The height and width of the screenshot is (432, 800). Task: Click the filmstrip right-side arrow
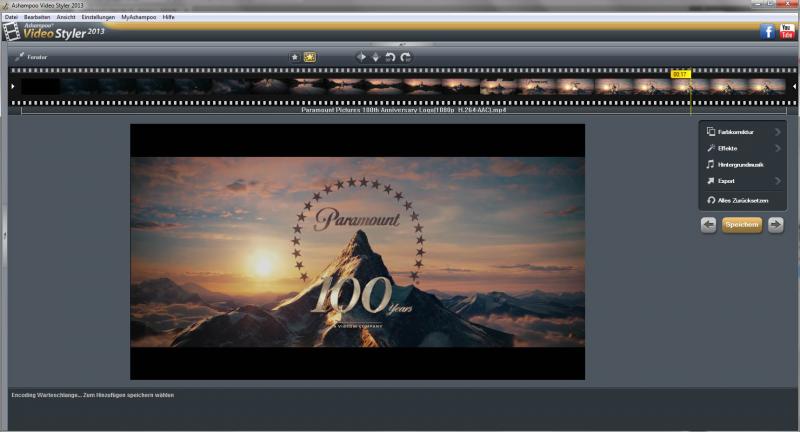pyautogui.click(x=794, y=86)
